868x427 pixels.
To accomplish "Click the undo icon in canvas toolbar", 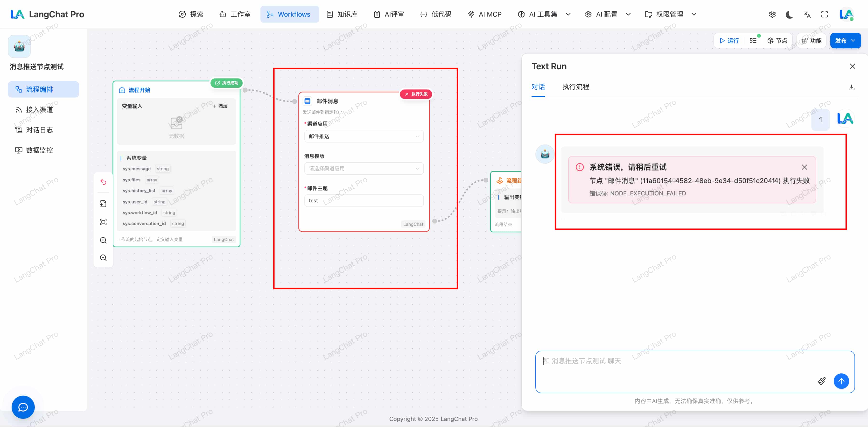I will pyautogui.click(x=103, y=182).
